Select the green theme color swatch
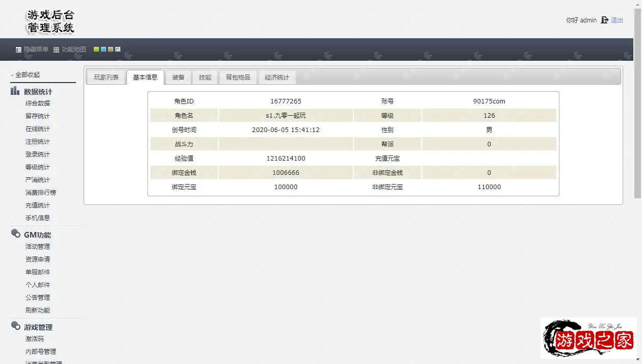The width and height of the screenshot is (642, 364). [x=96, y=49]
